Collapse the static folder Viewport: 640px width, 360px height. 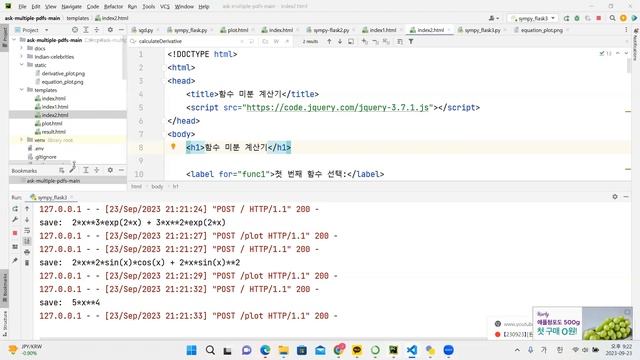[x=22, y=64]
